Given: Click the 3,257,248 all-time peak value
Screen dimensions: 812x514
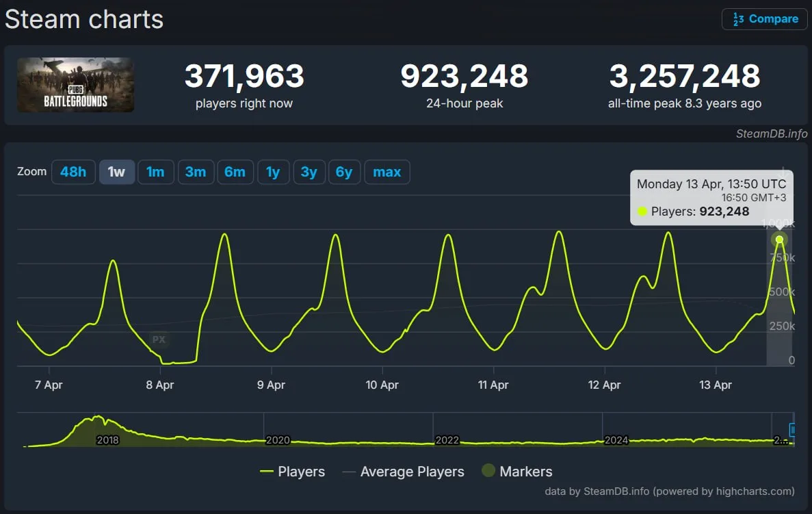Looking at the screenshot, I should pyautogui.click(x=685, y=76).
